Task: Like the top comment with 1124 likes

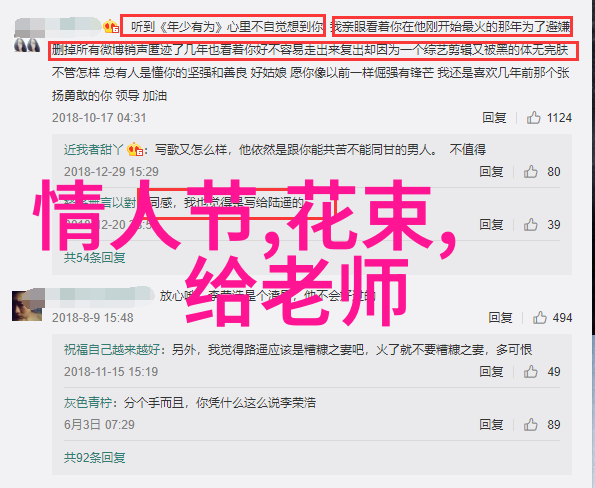Action: click(534, 118)
